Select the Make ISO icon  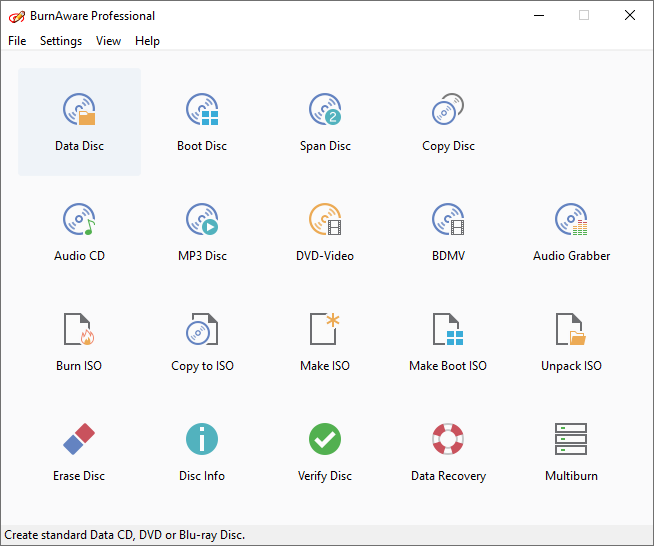tap(325, 330)
